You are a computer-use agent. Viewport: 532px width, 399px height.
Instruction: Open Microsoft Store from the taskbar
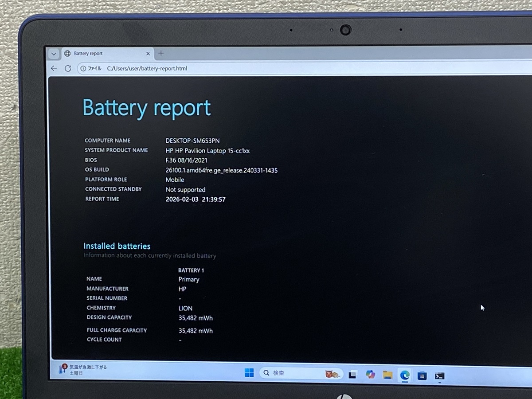pyautogui.click(x=423, y=375)
